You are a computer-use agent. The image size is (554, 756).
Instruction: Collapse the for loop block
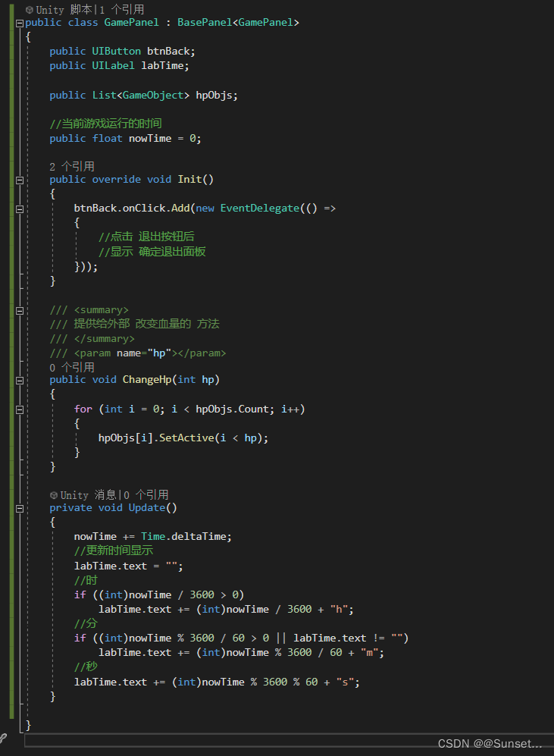coord(19,409)
